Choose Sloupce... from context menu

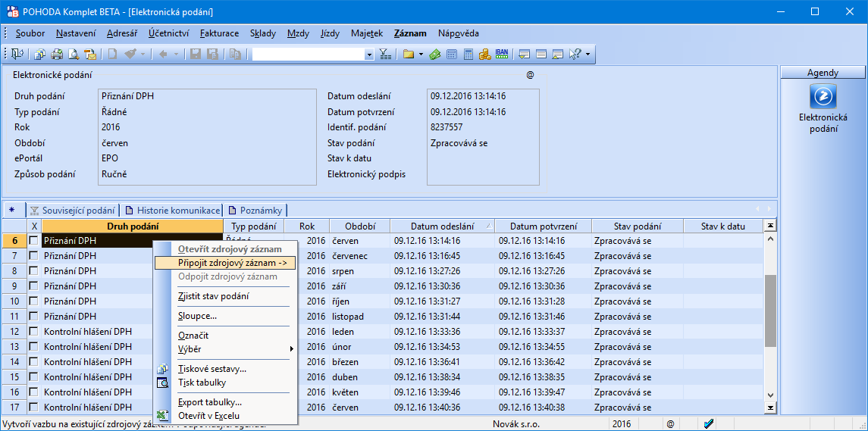pos(225,317)
